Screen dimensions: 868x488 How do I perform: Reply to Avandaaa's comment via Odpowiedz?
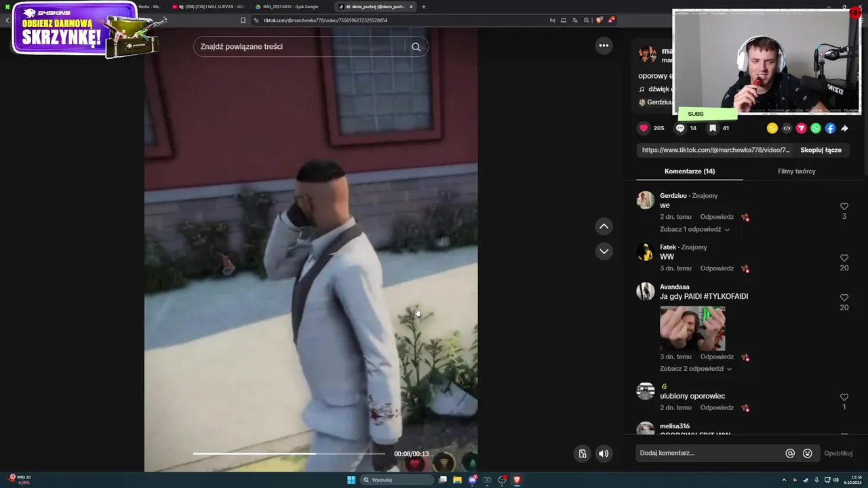pyautogui.click(x=717, y=357)
